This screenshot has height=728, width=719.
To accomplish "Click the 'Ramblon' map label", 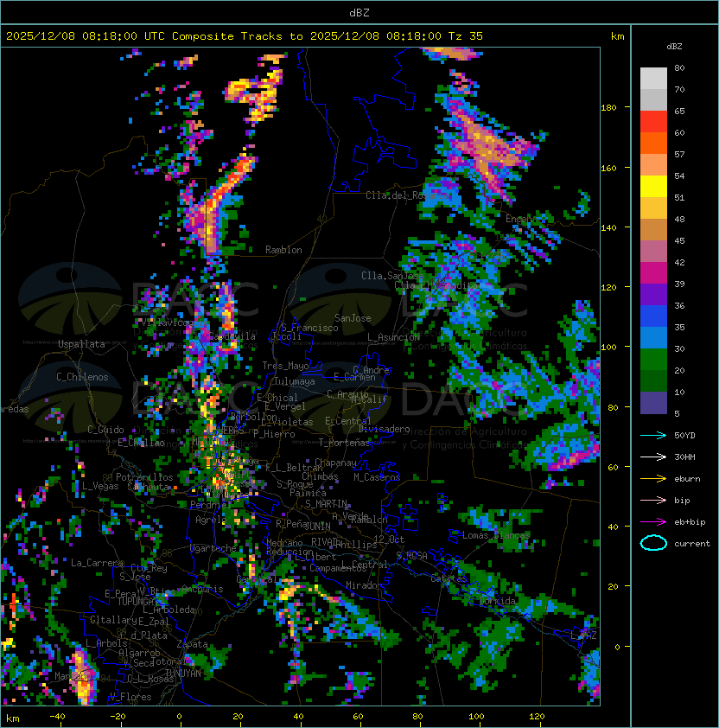I will 283,250.
